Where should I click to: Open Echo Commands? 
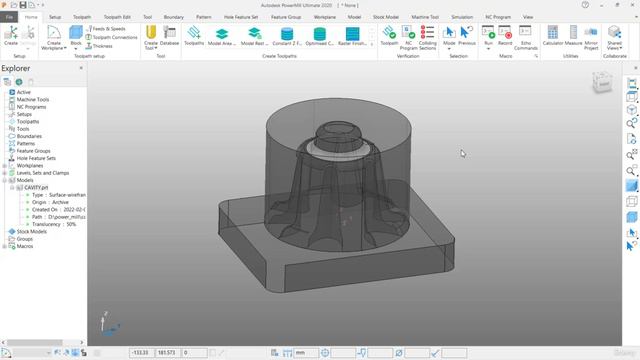pyautogui.click(x=526, y=37)
